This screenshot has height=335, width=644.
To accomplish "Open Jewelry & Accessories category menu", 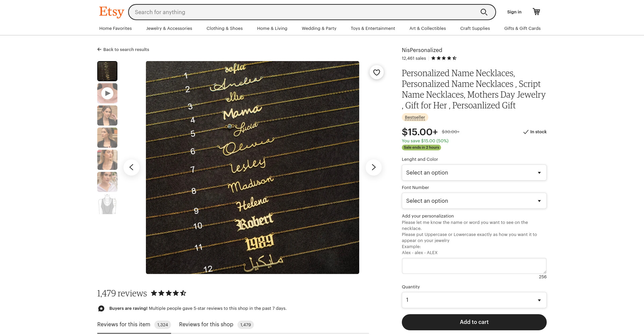I will pos(169,28).
